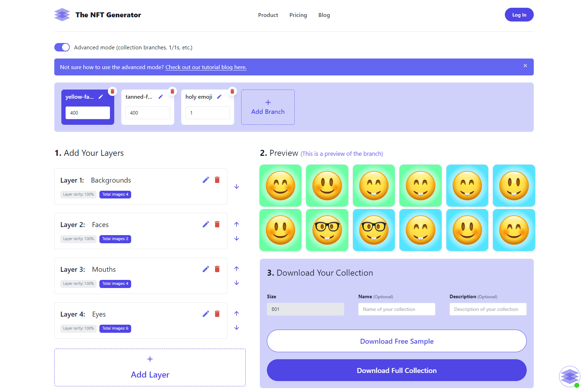Image resolution: width=587 pixels, height=392 pixels.
Task: Click the Layer 2: Faces title
Action: point(85,225)
